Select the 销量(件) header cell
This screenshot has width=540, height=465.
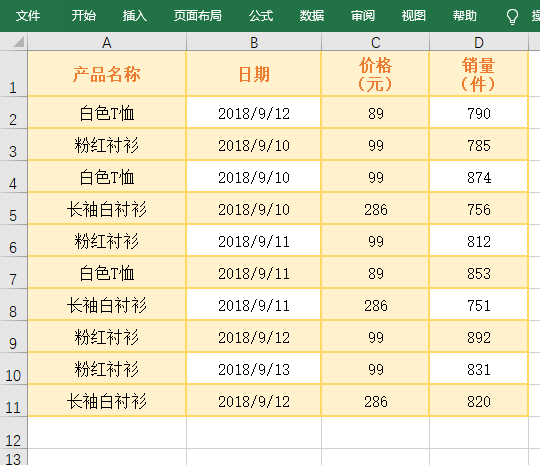click(x=479, y=74)
